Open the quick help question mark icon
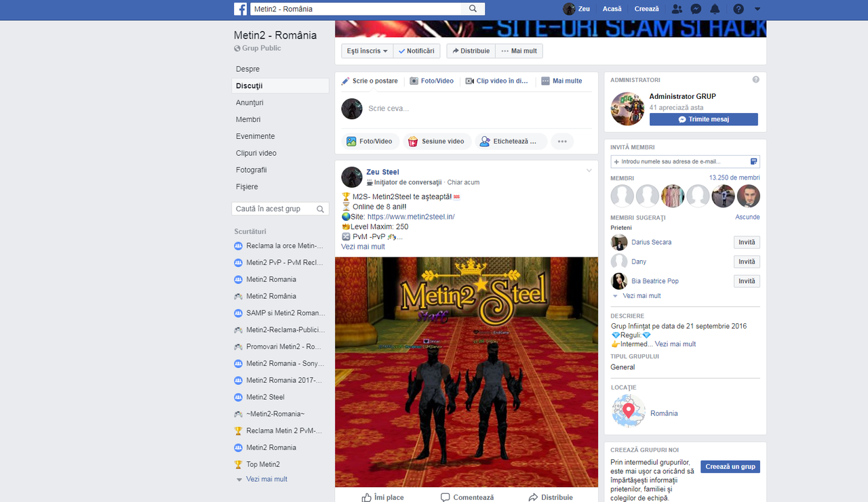 pos(738,9)
